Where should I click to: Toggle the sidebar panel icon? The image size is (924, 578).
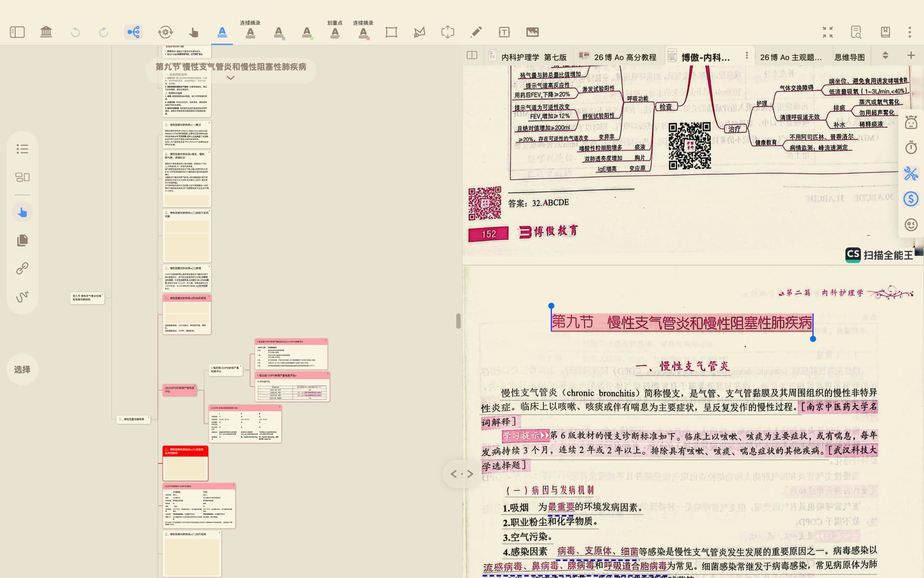17,32
